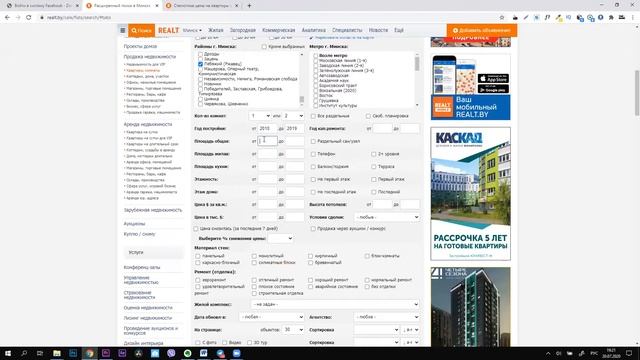Click the orange Поиск button
The width and height of the screenshot is (640, 360).
point(142,30)
